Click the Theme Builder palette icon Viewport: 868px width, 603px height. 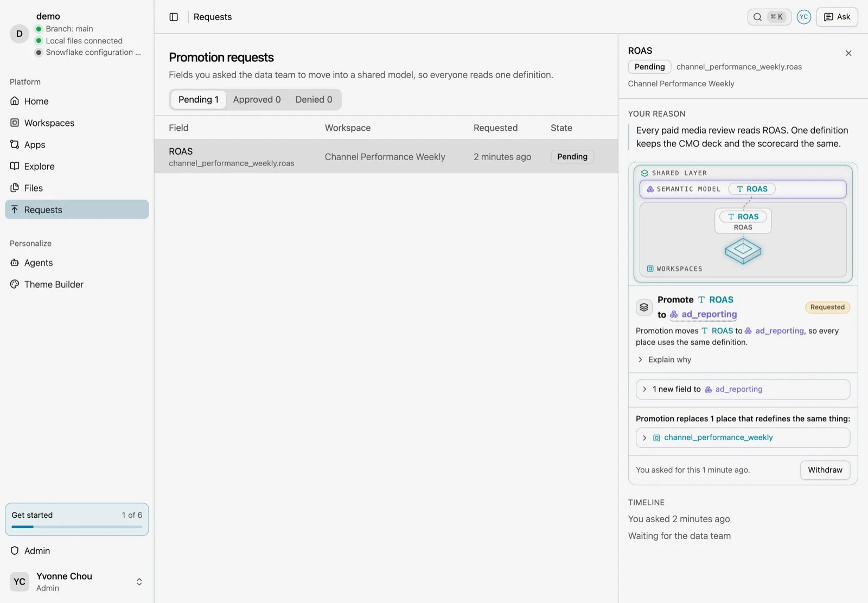(15, 284)
